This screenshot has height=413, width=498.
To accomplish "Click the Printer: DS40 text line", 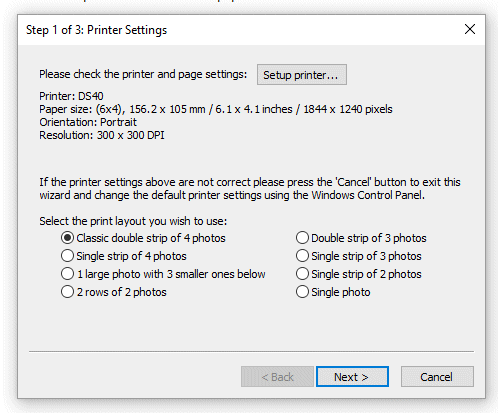I will (x=71, y=96).
